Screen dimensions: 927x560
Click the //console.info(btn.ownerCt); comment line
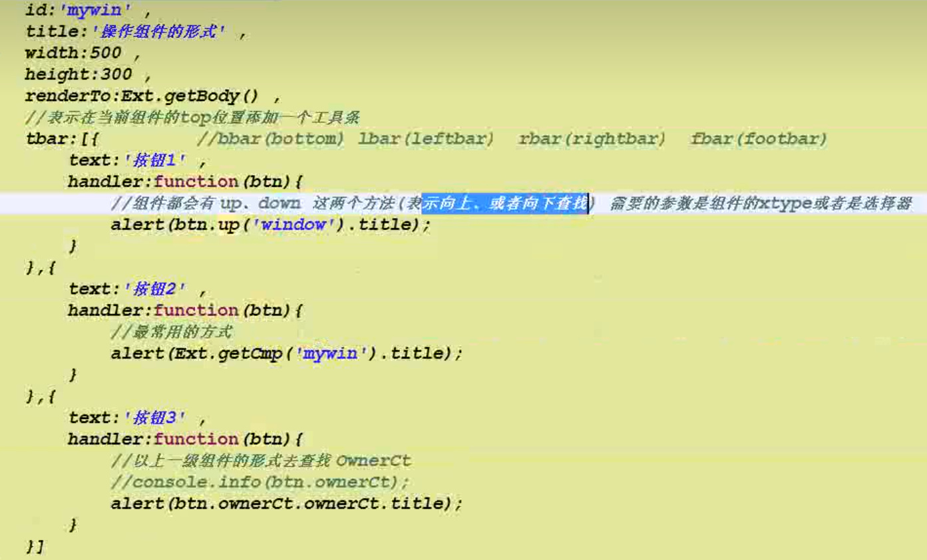coord(260,482)
